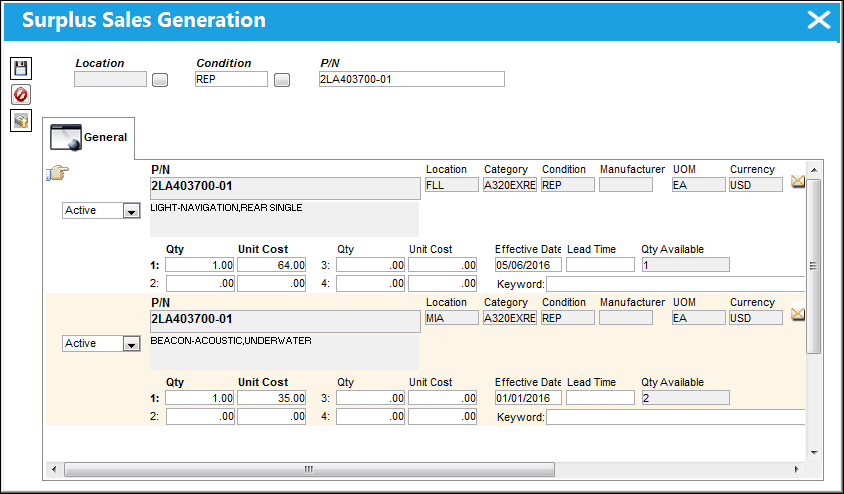Click P/N 2LA403700-01 in the MIA row
The width and height of the screenshot is (844, 494).
pyautogui.click(x=285, y=321)
